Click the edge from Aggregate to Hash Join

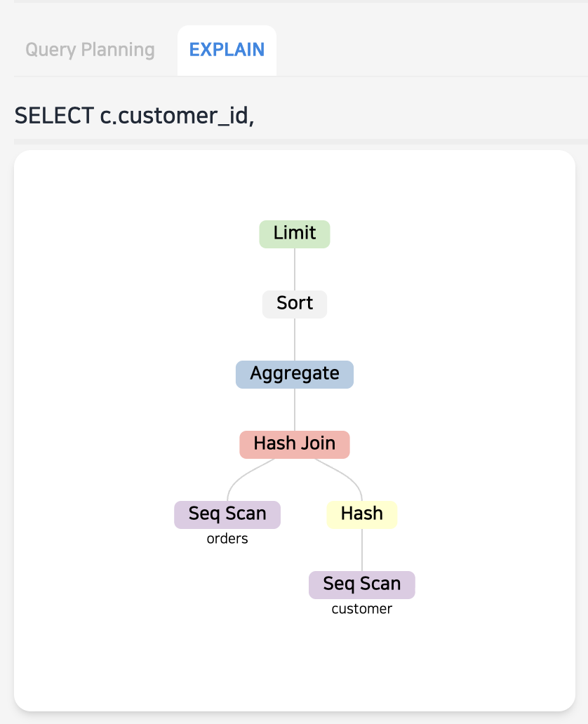pos(295,409)
